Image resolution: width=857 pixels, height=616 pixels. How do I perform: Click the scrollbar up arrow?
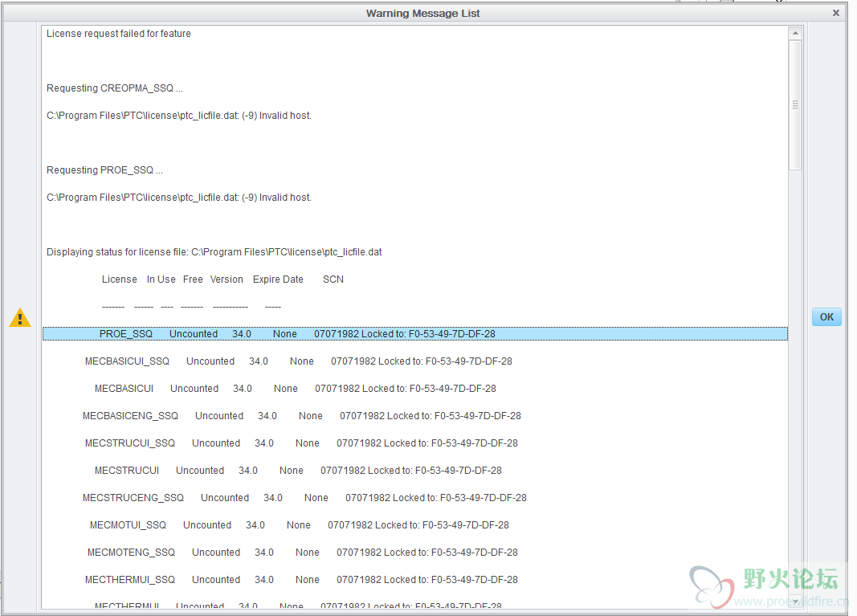pyautogui.click(x=795, y=34)
